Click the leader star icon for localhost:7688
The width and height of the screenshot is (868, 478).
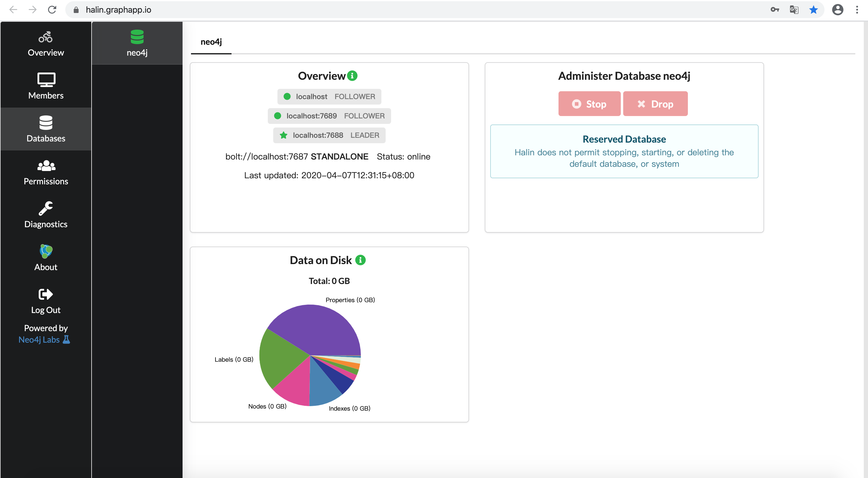283,135
